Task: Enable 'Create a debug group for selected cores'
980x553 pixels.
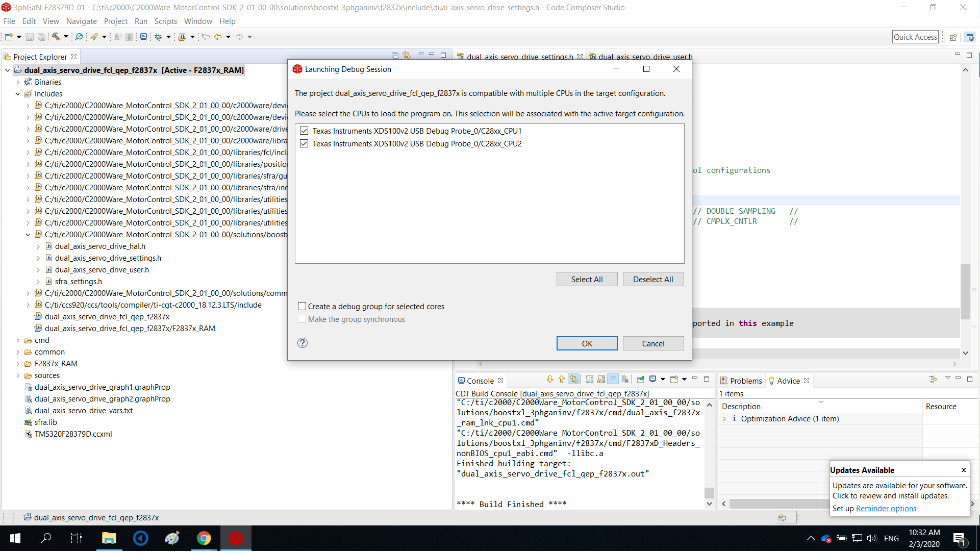Action: tap(302, 306)
